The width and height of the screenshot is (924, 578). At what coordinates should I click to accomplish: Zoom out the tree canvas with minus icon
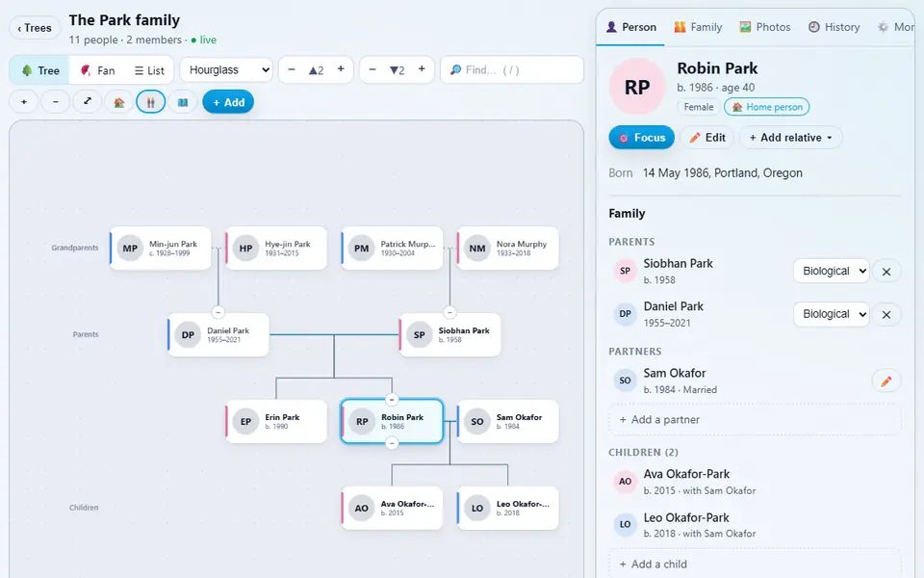pyautogui.click(x=56, y=102)
